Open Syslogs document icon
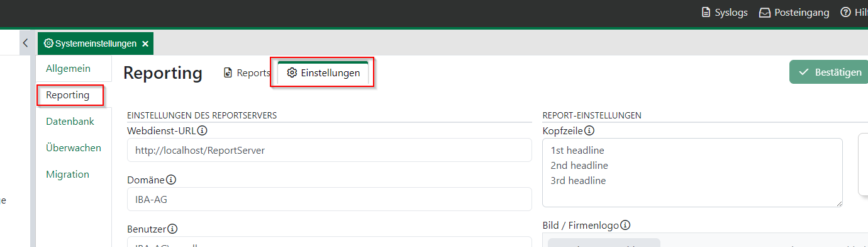 pos(706,13)
